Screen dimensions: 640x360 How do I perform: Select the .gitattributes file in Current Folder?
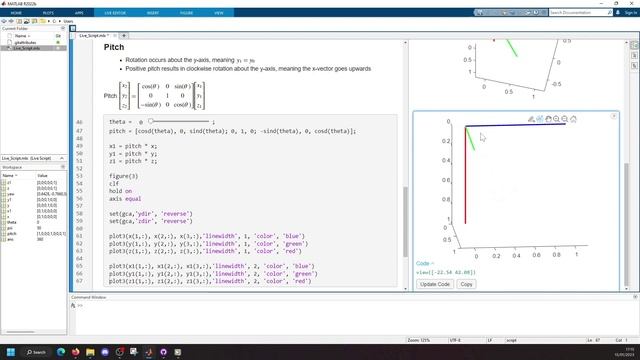click(x=25, y=42)
